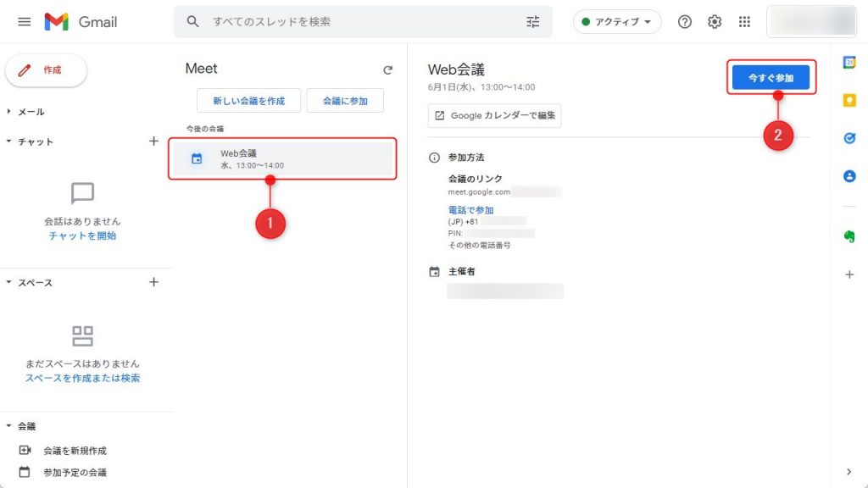Click the organizer calendar icon
This screenshot has width=868, height=488.
[x=434, y=272]
